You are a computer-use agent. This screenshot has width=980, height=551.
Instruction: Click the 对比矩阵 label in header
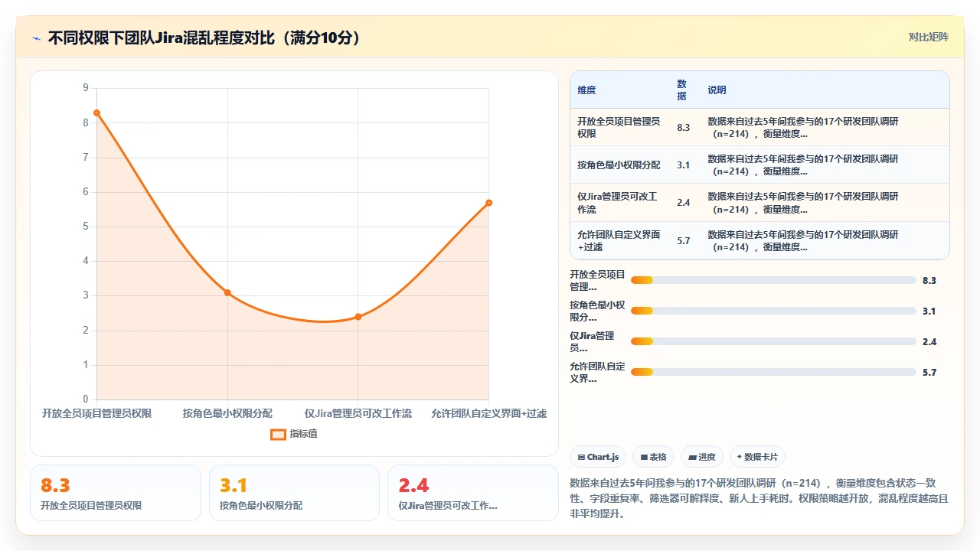(928, 37)
